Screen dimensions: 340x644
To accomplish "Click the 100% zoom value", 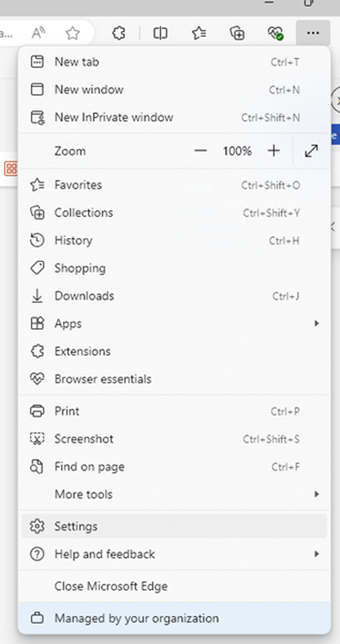I will coord(237,151).
